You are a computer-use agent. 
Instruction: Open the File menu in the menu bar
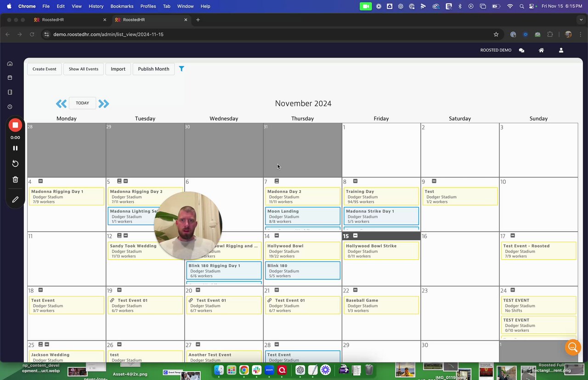(x=46, y=6)
